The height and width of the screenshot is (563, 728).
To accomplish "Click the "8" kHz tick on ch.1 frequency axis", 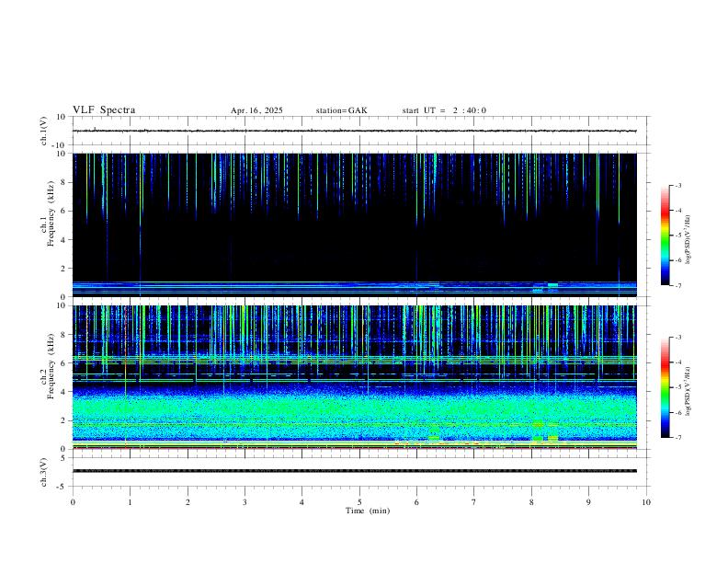I will point(63,182).
